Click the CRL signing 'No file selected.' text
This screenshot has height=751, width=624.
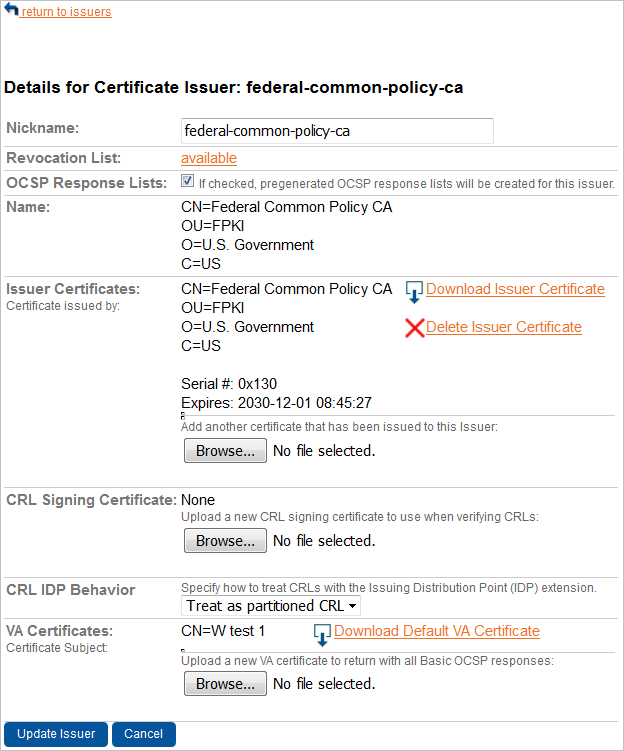click(324, 541)
